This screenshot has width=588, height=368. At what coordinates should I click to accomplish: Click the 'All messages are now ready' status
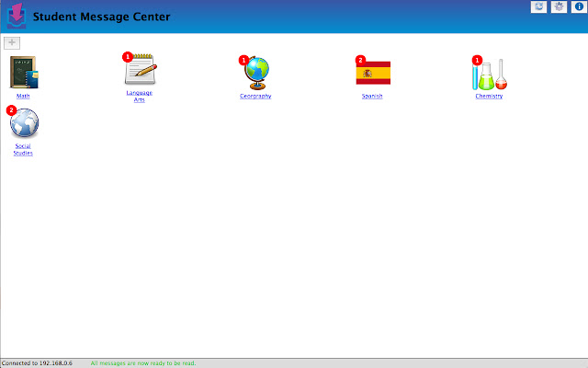coord(143,363)
